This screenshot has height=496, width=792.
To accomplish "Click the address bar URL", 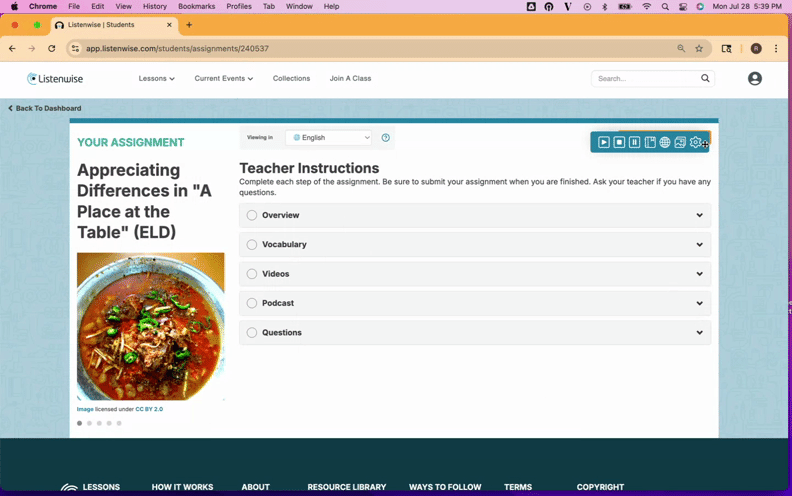I will [x=177, y=48].
